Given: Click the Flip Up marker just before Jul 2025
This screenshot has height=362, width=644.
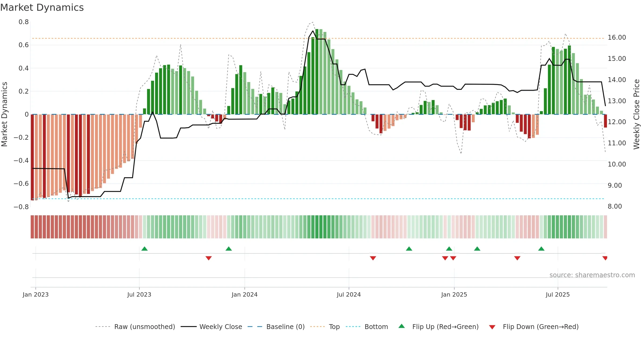Looking at the screenshot, I should [541, 249].
